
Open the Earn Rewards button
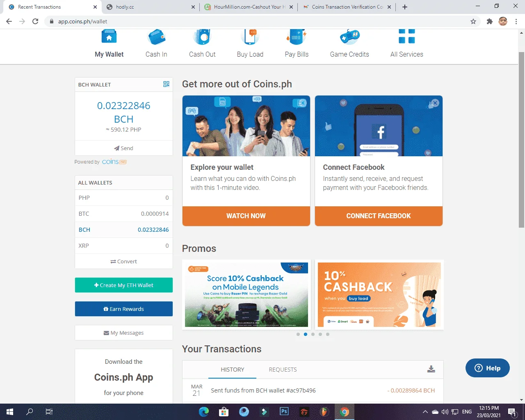click(x=123, y=309)
